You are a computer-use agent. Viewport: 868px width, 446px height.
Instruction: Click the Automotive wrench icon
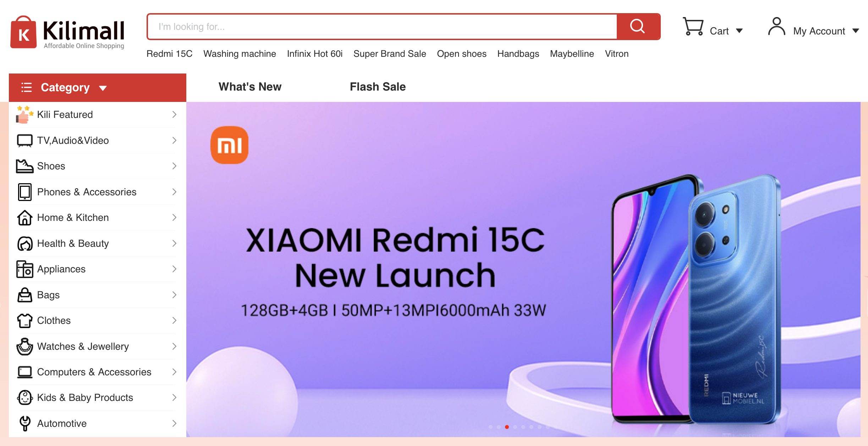pyautogui.click(x=24, y=423)
